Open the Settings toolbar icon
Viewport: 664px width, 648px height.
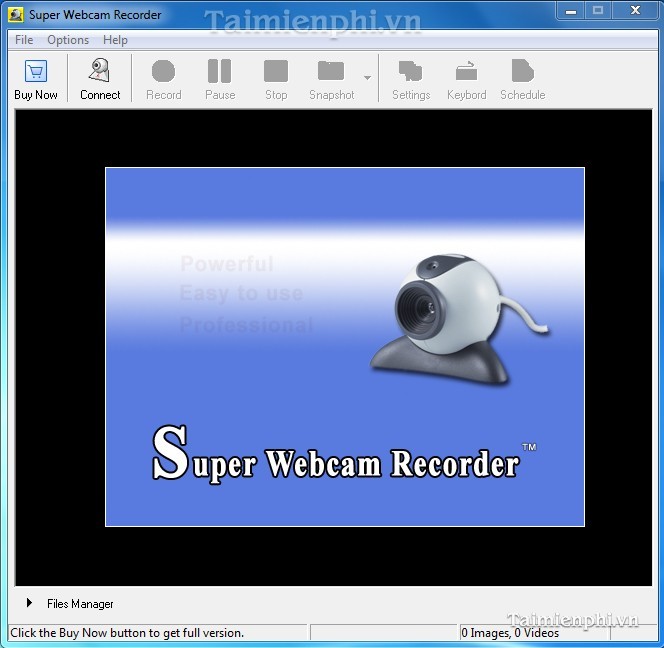tap(411, 71)
